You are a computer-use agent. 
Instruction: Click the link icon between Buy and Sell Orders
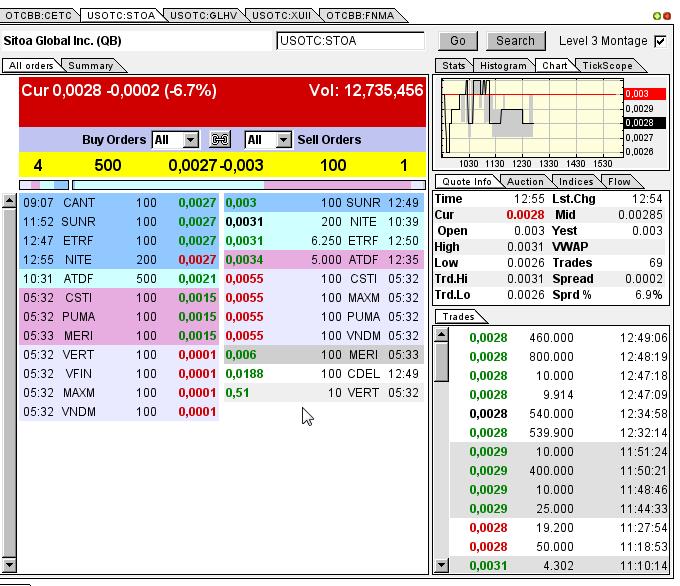point(220,140)
